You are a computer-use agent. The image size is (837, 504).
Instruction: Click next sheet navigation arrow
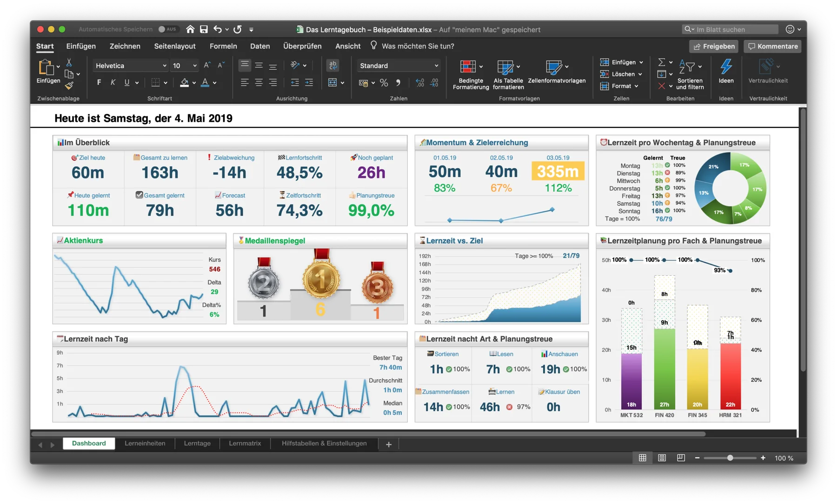pyautogui.click(x=53, y=445)
